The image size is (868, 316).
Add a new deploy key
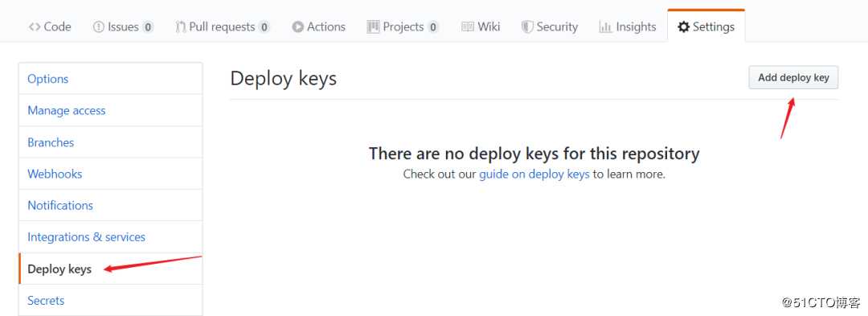point(793,77)
